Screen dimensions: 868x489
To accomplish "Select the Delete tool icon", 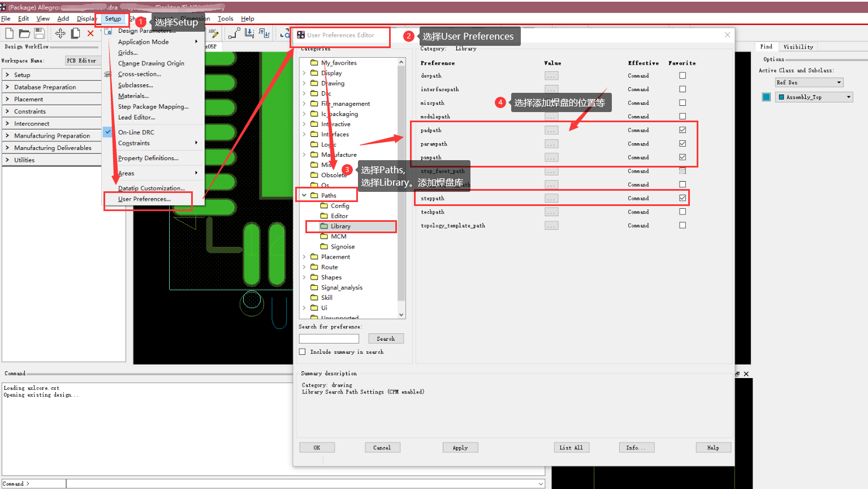I will point(90,33).
